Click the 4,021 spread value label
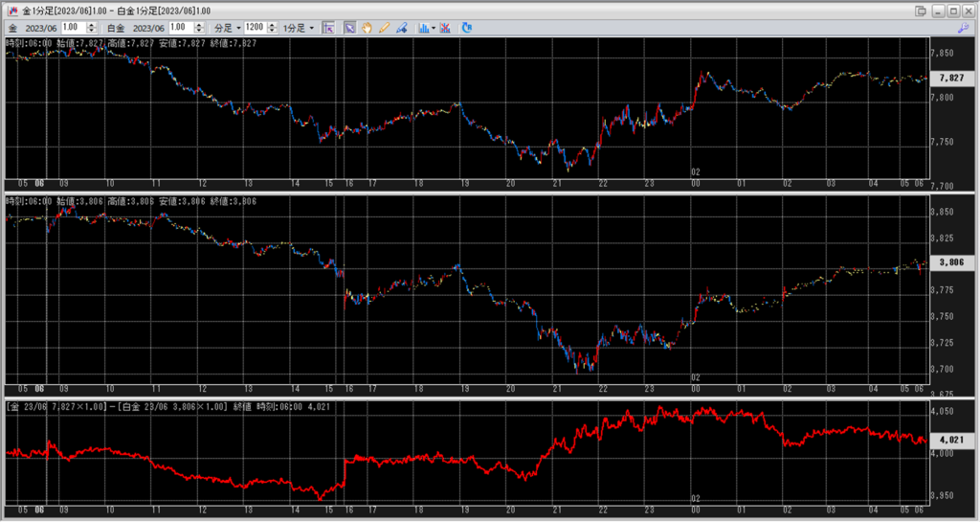 pyautogui.click(x=951, y=440)
